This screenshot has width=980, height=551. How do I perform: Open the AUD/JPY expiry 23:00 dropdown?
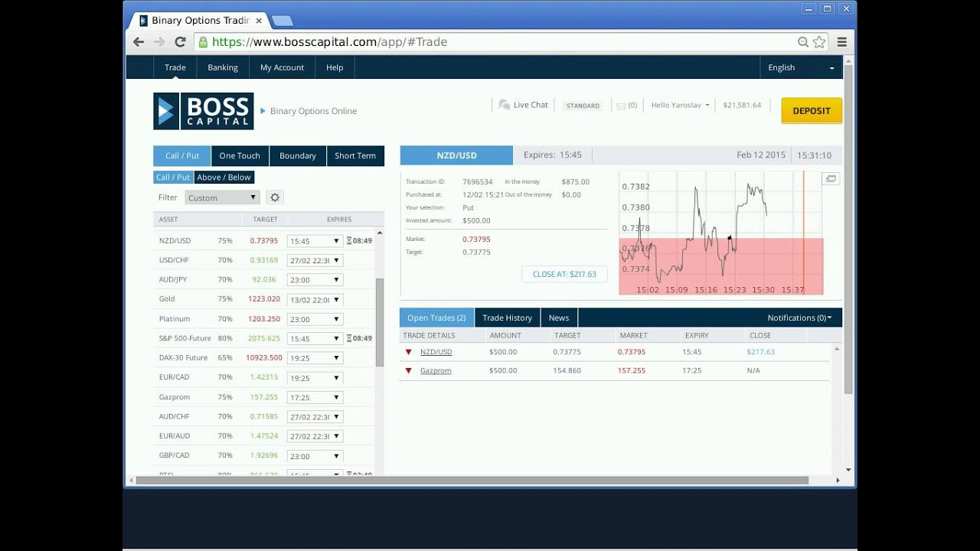click(314, 280)
